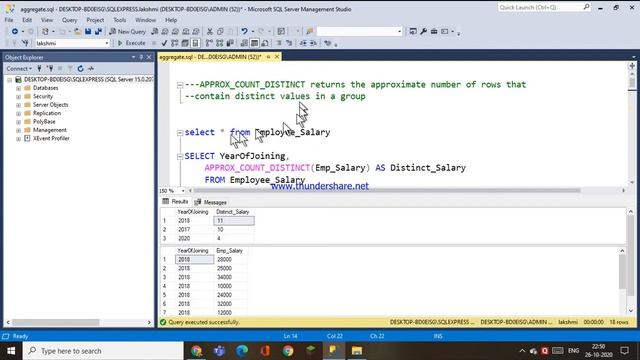Viewport: 640px width, 360px height.
Task: Click the Save file floppy icon
Action: tap(88, 31)
